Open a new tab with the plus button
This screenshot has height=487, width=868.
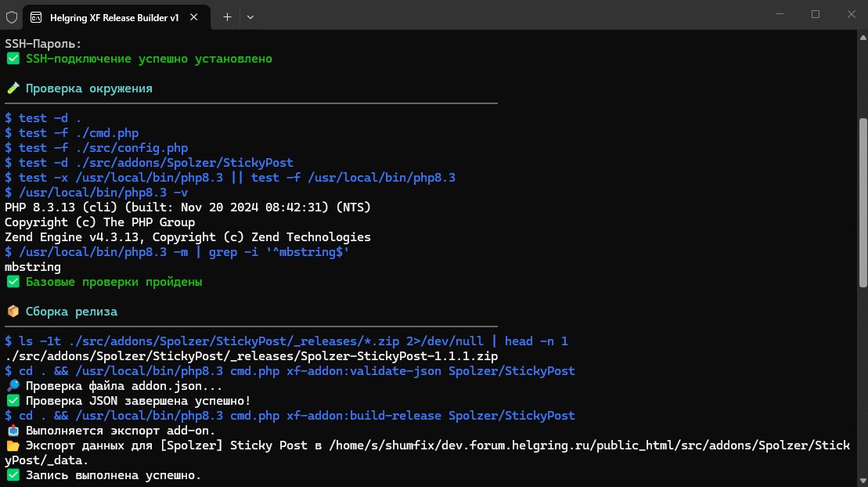(227, 17)
